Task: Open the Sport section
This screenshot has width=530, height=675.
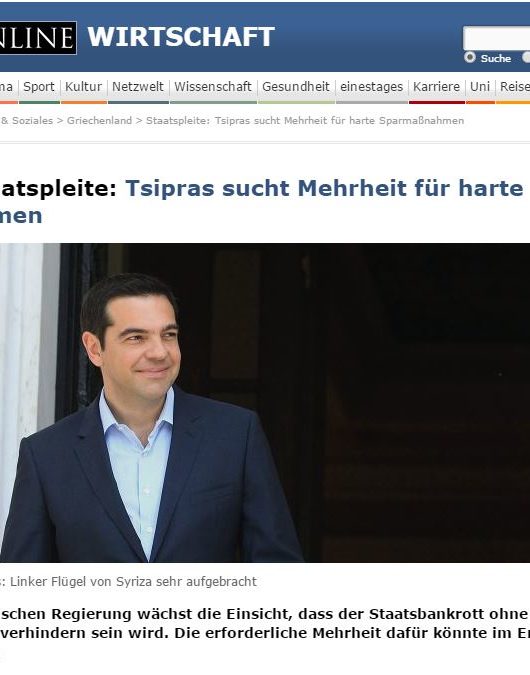Action: tap(39, 87)
